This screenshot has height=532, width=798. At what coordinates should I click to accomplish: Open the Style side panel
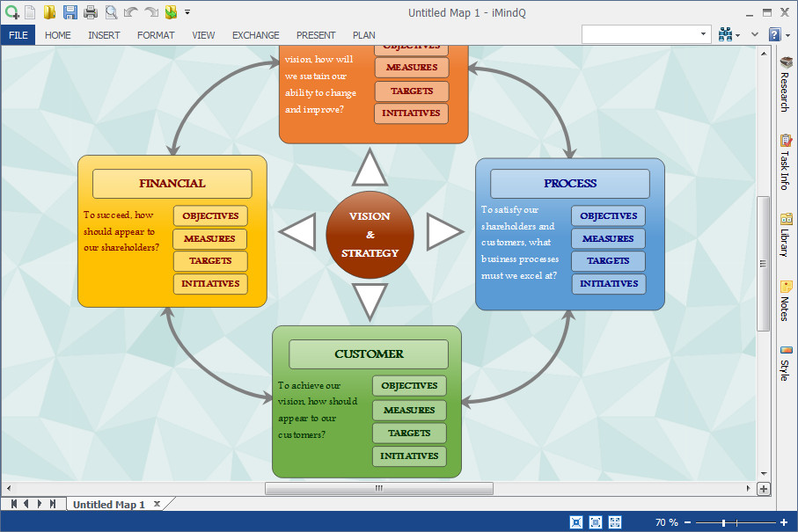click(x=786, y=363)
